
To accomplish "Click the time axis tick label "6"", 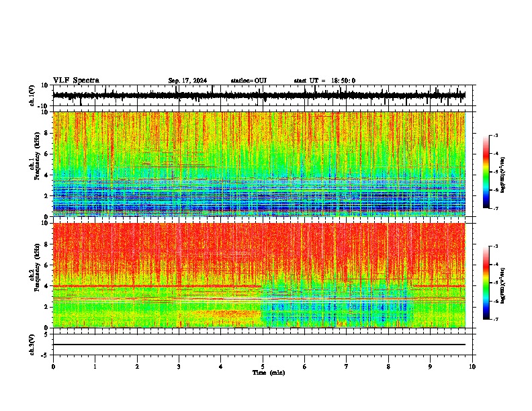I will pos(304,367).
